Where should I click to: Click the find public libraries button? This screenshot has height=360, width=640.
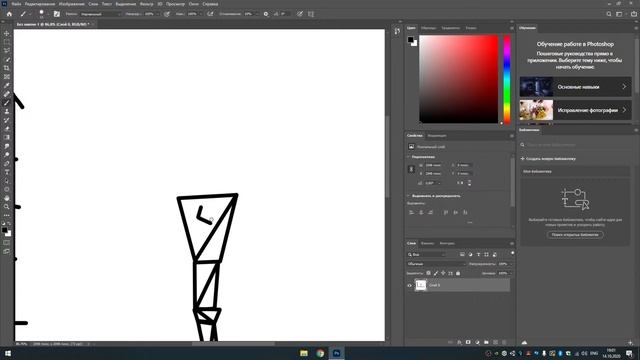pos(575,235)
